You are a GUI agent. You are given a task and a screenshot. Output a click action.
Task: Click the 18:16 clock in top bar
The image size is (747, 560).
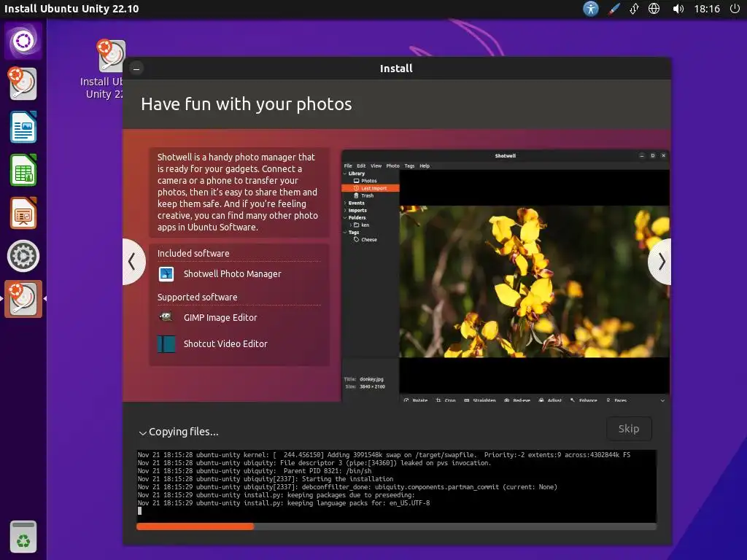[707, 9]
